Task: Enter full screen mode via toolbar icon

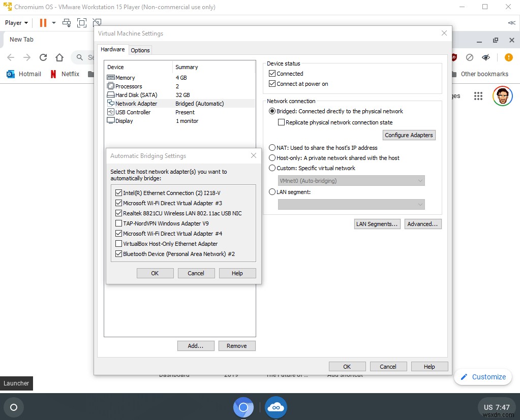Action: 82,22
